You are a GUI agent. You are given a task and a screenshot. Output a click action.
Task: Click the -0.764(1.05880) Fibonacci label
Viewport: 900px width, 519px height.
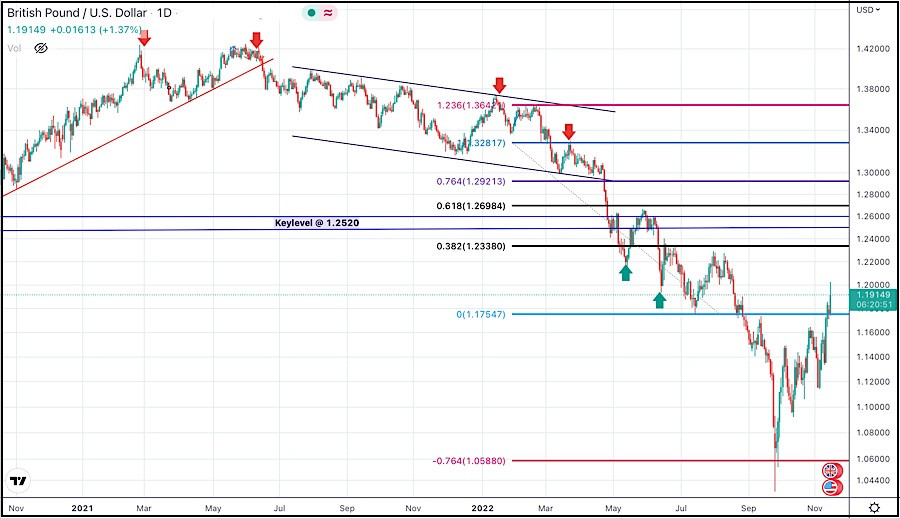(x=469, y=460)
